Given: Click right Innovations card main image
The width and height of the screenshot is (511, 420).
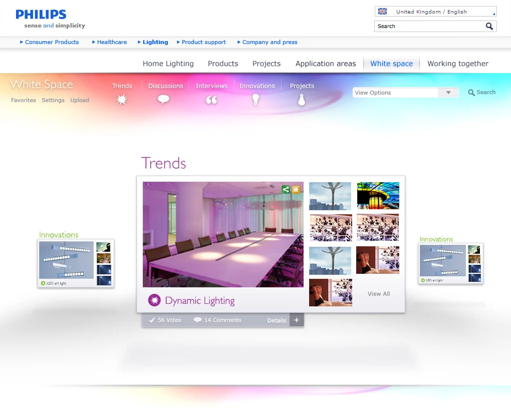Looking at the screenshot, I should tap(442, 260).
